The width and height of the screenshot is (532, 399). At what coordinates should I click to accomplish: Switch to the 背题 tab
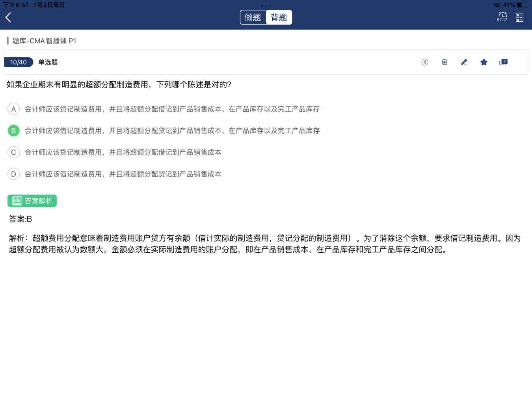[279, 17]
